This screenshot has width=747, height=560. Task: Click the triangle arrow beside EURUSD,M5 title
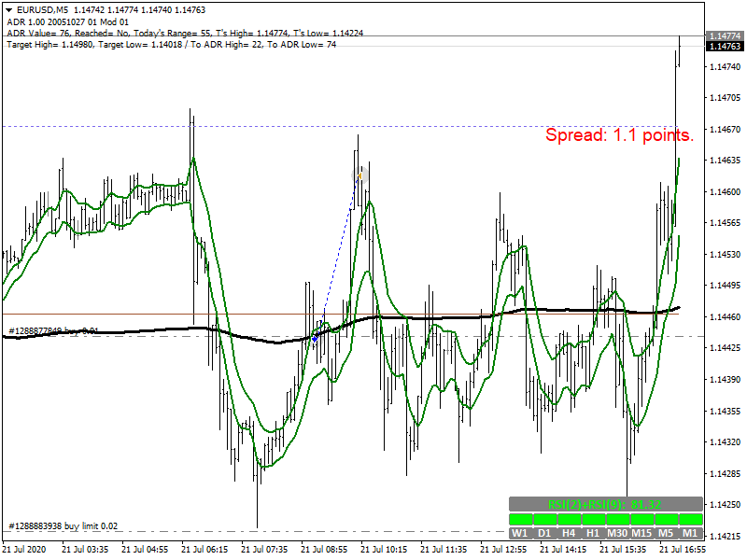click(x=8, y=10)
